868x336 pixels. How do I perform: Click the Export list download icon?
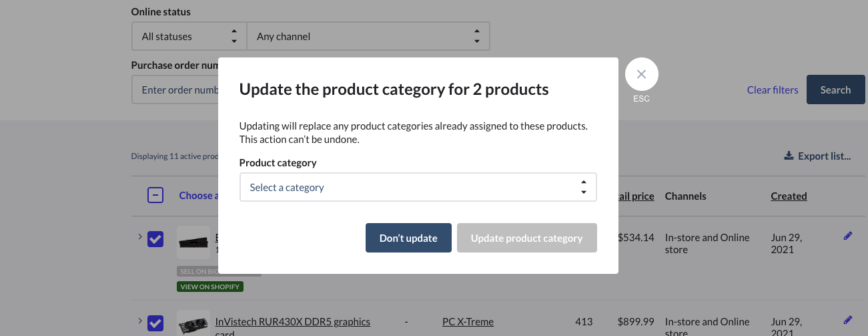point(789,156)
